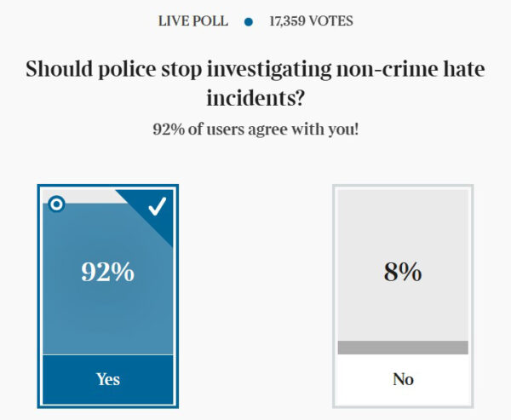Click the 92% figure in Yes card
The width and height of the screenshot is (511, 420).
pyautogui.click(x=108, y=271)
